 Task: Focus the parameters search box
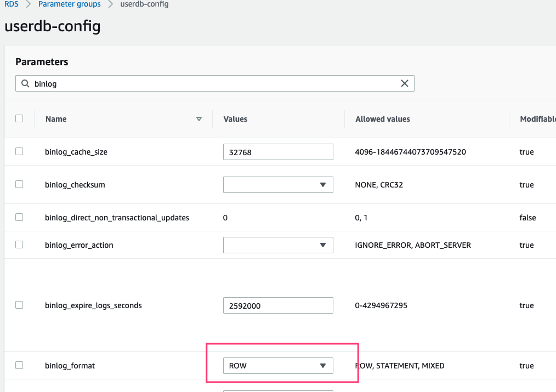coord(214,84)
